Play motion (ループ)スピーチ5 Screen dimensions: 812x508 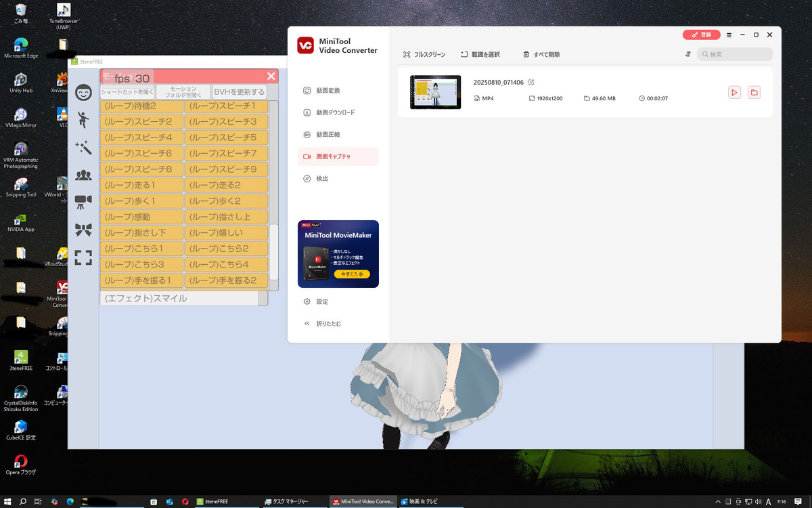[x=227, y=137]
